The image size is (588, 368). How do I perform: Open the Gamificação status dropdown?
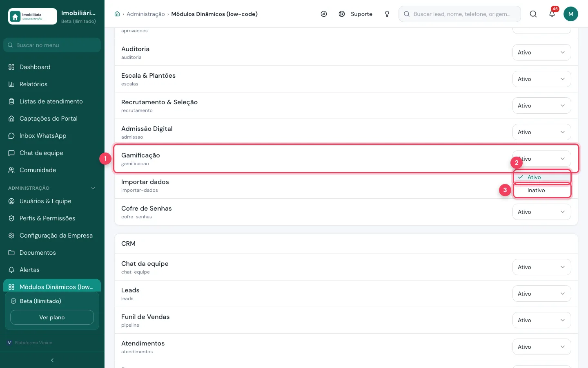(541, 159)
